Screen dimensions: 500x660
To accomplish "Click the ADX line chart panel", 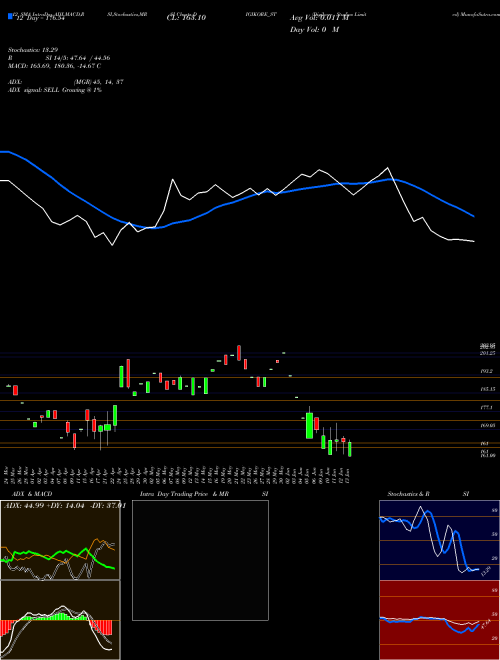I will tap(60, 540).
